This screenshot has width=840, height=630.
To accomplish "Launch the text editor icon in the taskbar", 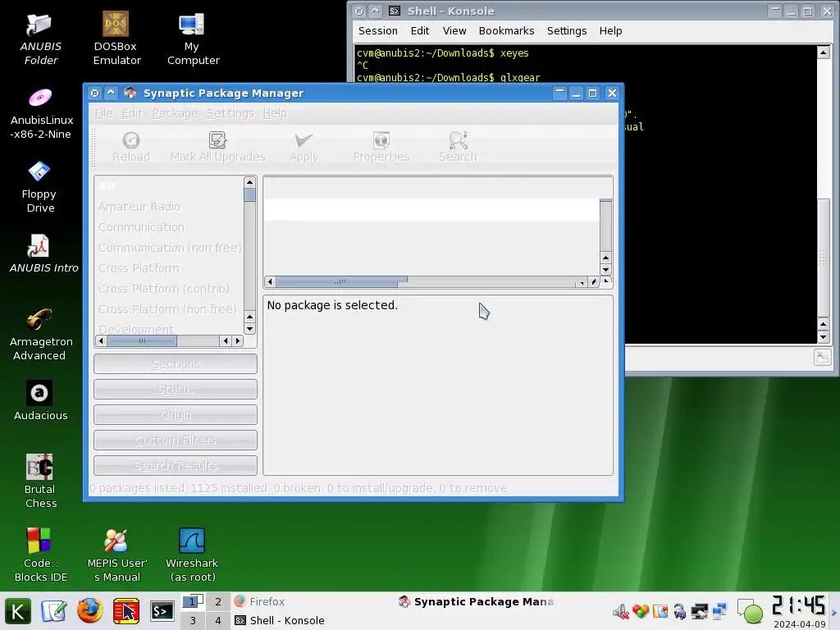I will click(53, 611).
